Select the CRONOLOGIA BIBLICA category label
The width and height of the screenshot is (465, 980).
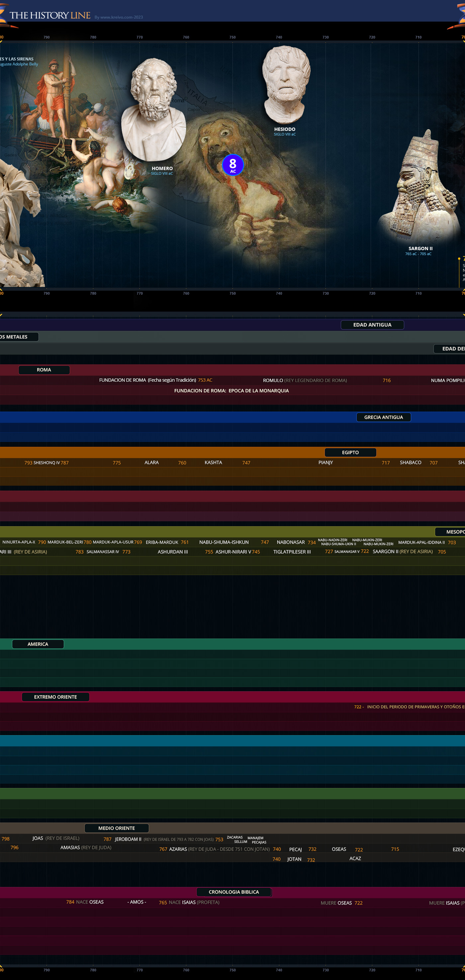point(234,892)
